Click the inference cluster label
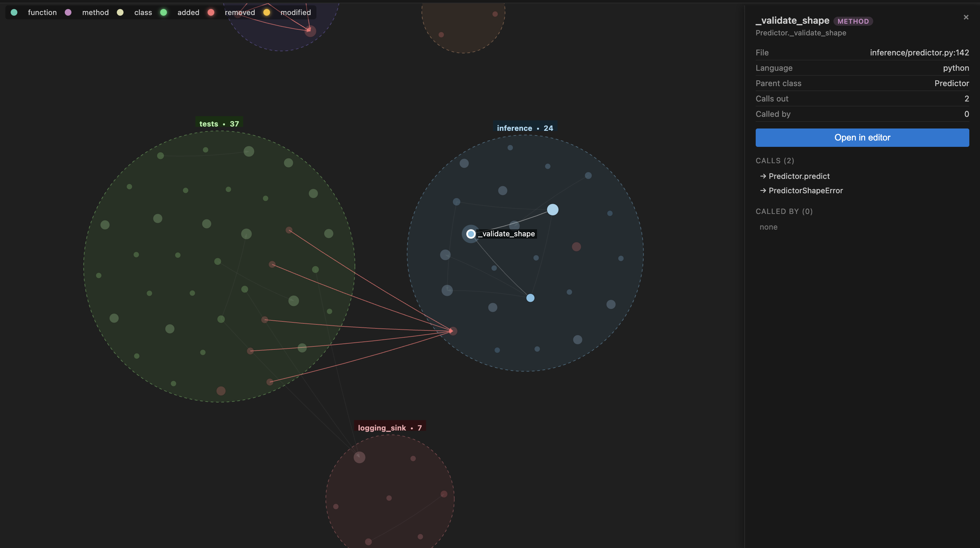This screenshot has height=548, width=980. 525,128
